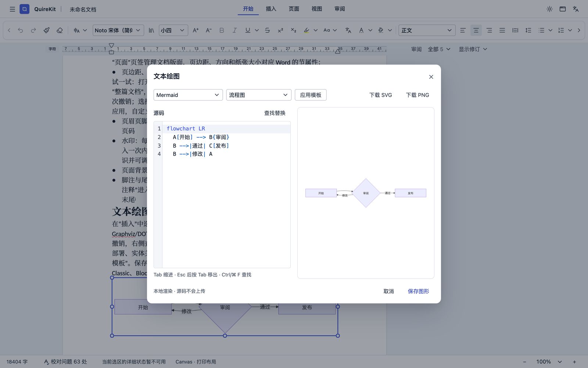The height and width of the screenshot is (368, 588).
Task: Select the format painter brush
Action: pos(47,30)
